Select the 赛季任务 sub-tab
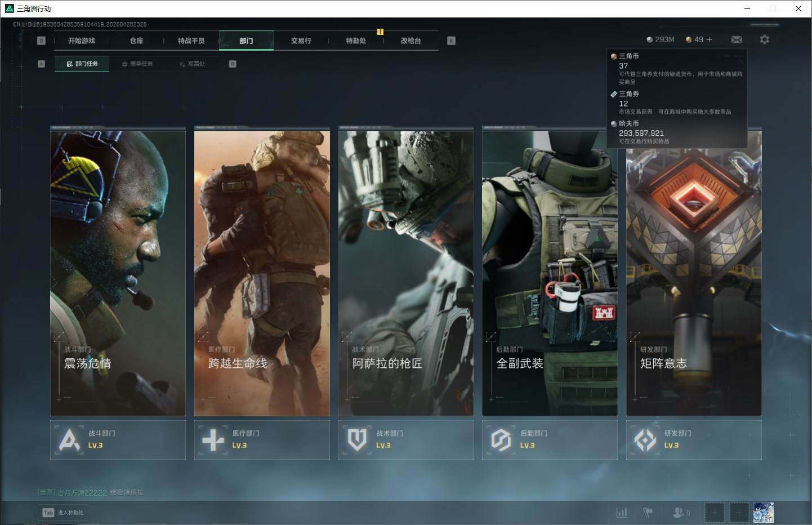The height and width of the screenshot is (525, 812). [x=137, y=64]
